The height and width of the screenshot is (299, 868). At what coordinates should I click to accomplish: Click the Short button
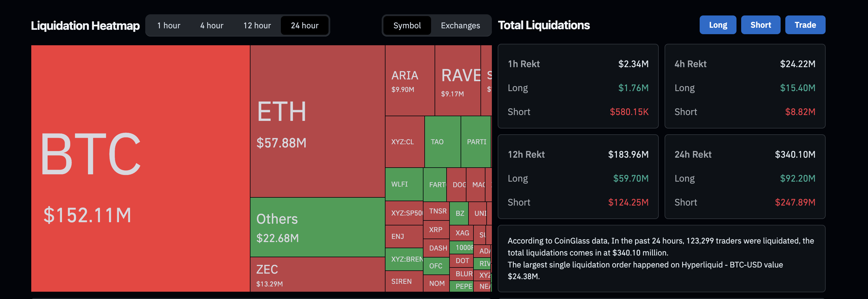760,25
